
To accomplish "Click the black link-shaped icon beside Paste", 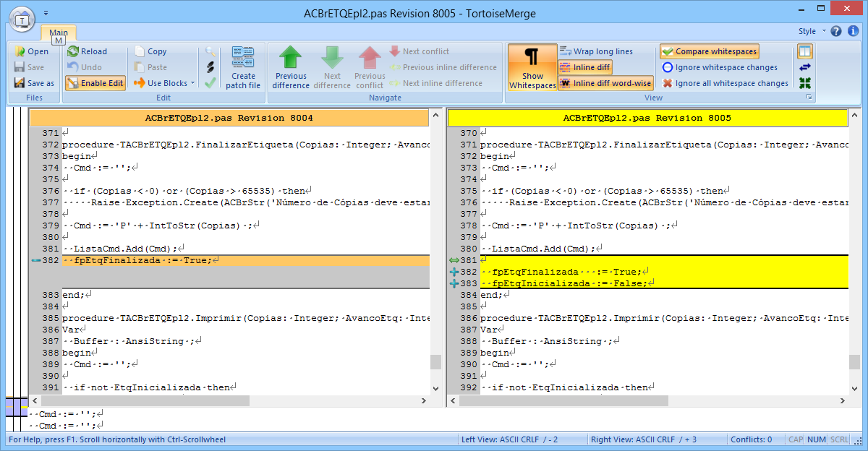I will click(210, 67).
